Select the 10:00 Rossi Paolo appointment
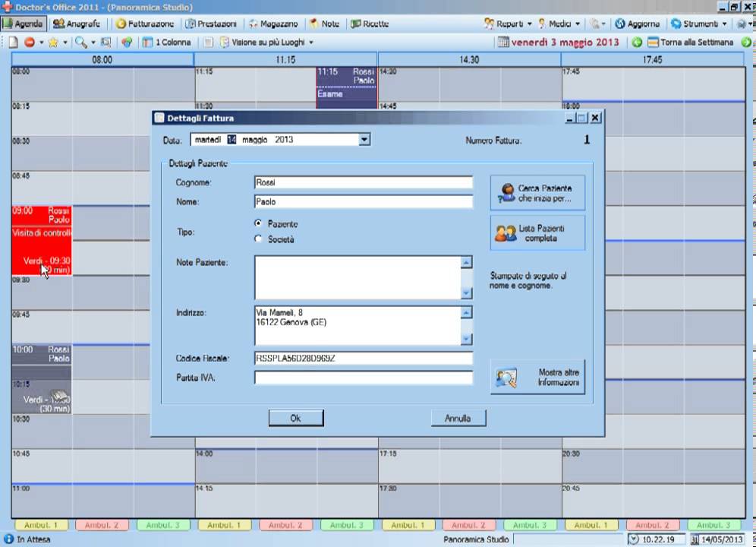The height and width of the screenshot is (547, 756). (42, 379)
